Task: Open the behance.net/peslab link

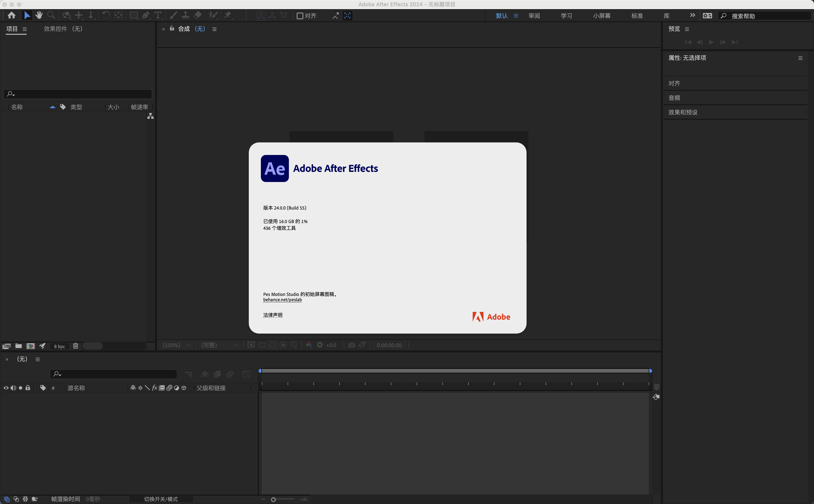Action: coord(282,300)
